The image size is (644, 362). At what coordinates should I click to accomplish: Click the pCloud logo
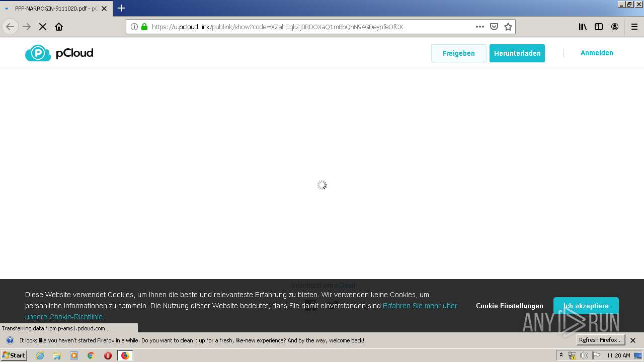pos(59,53)
